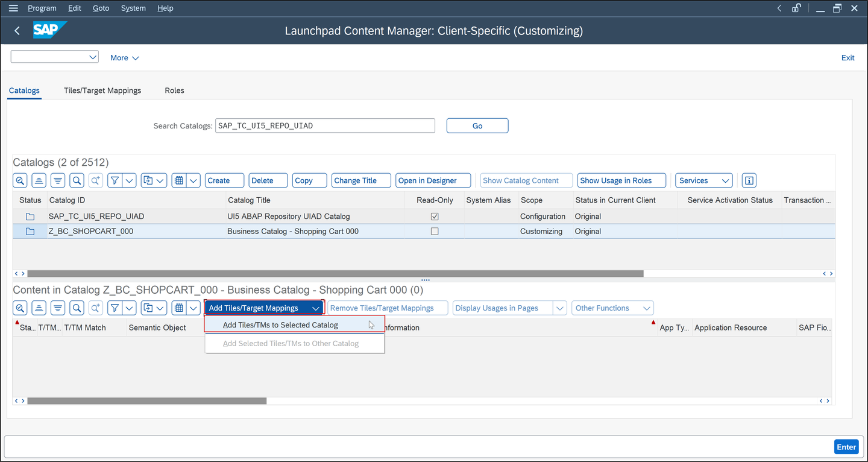Sort catalog content descending with the toolbar icon
868x462 pixels.
pyautogui.click(x=58, y=308)
